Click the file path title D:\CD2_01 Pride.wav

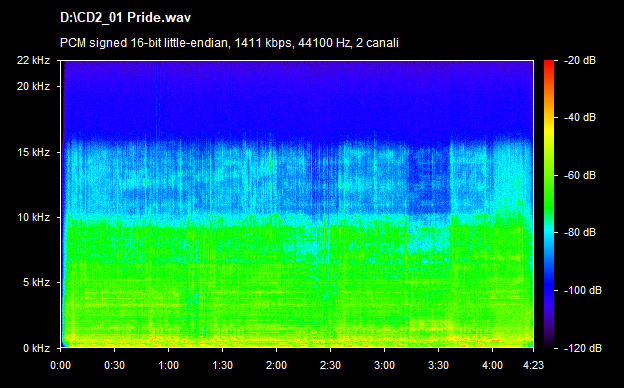pos(125,18)
